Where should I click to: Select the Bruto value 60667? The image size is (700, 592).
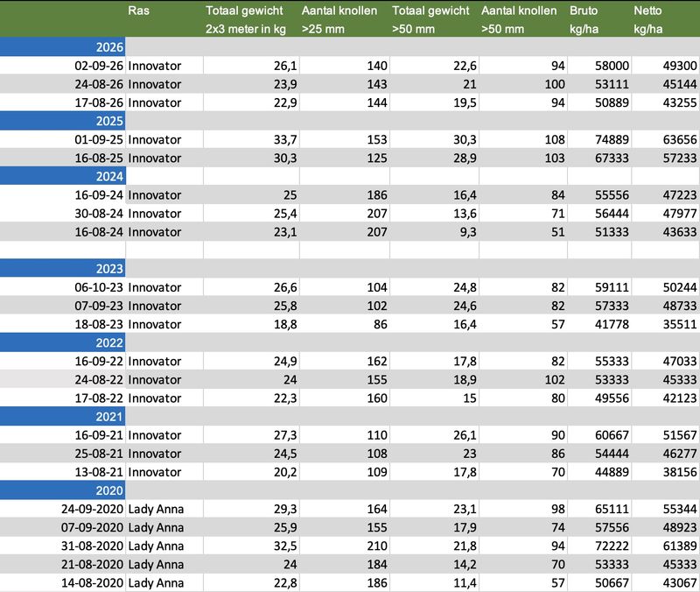tap(612, 434)
